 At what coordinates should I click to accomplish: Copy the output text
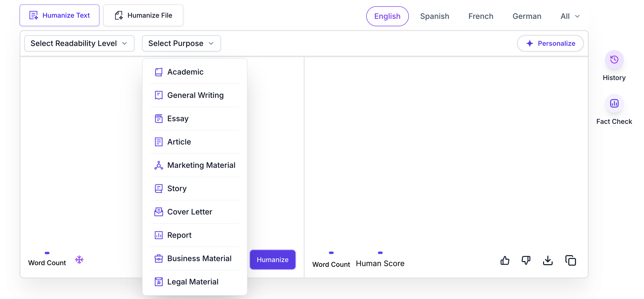570,260
